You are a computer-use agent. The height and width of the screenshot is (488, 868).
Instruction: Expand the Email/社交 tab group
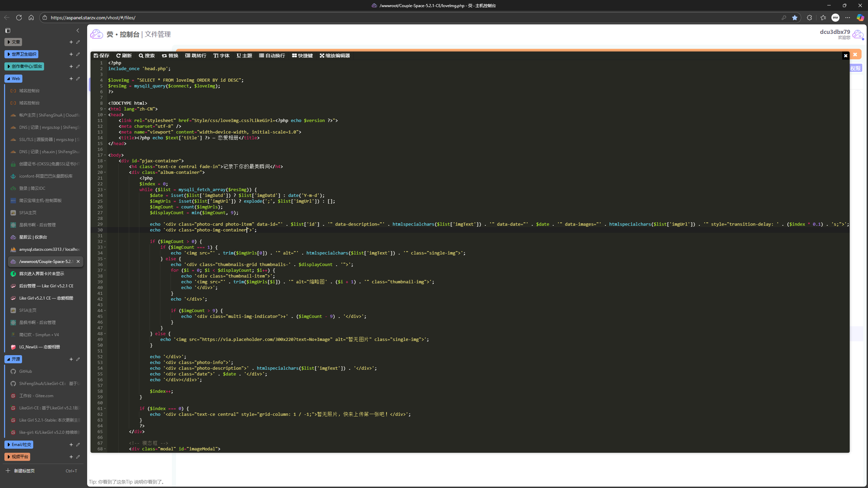pos(19,444)
